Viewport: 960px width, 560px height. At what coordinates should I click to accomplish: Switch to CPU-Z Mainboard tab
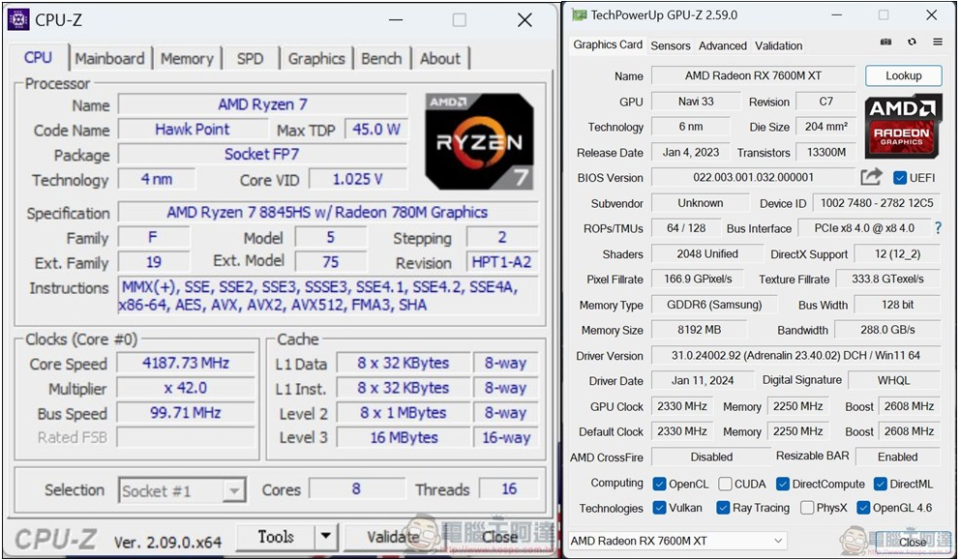[x=109, y=59]
